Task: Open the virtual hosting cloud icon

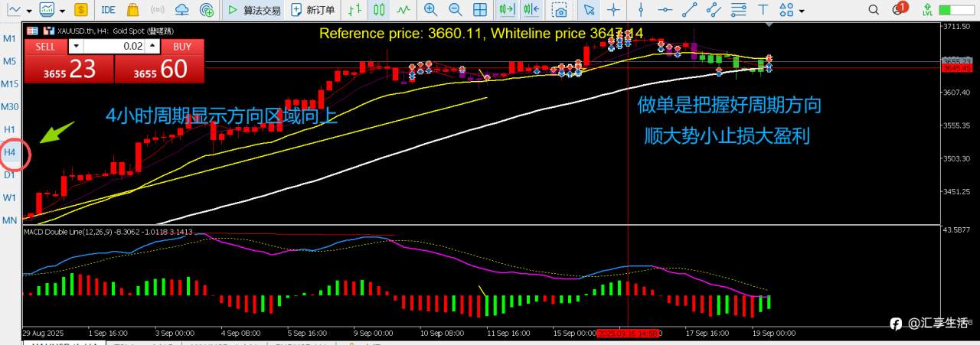Action: pos(181,10)
